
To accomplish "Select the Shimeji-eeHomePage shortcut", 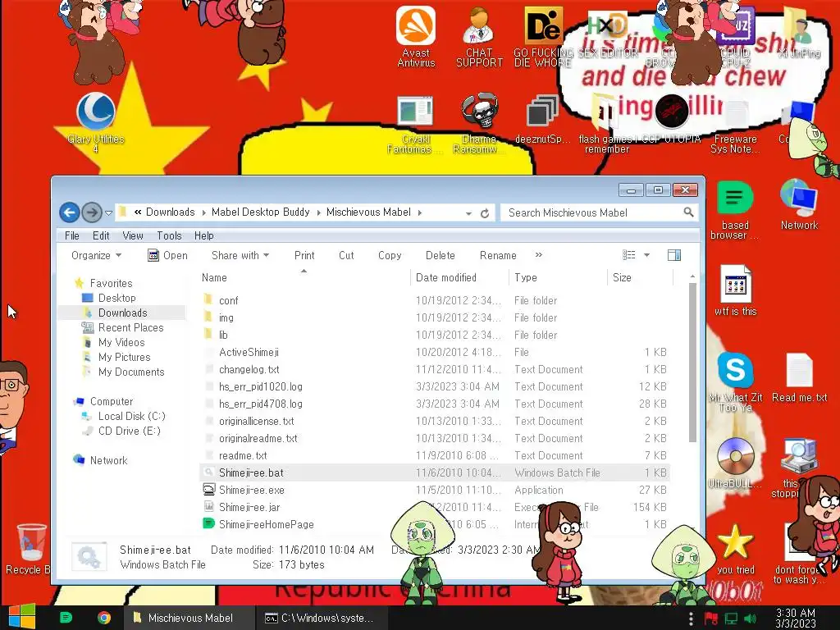I will point(435,524).
